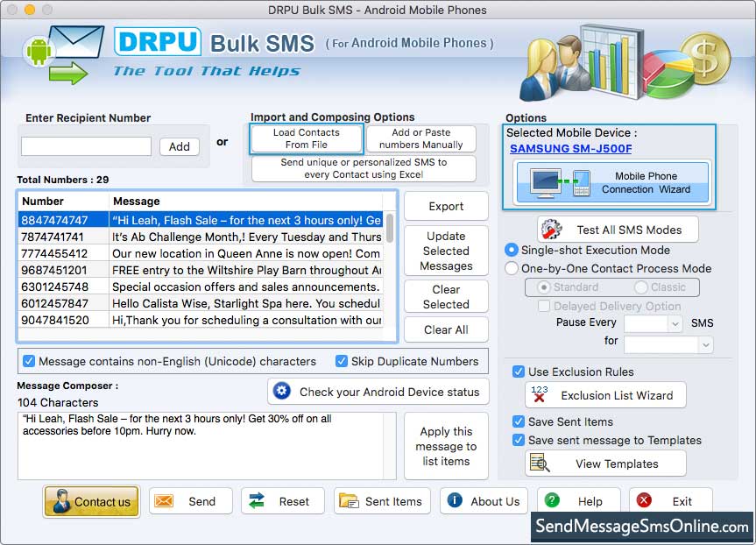Click Add or Paste numbers Manually
Image resolution: width=756 pixels, height=545 pixels.
[420, 138]
